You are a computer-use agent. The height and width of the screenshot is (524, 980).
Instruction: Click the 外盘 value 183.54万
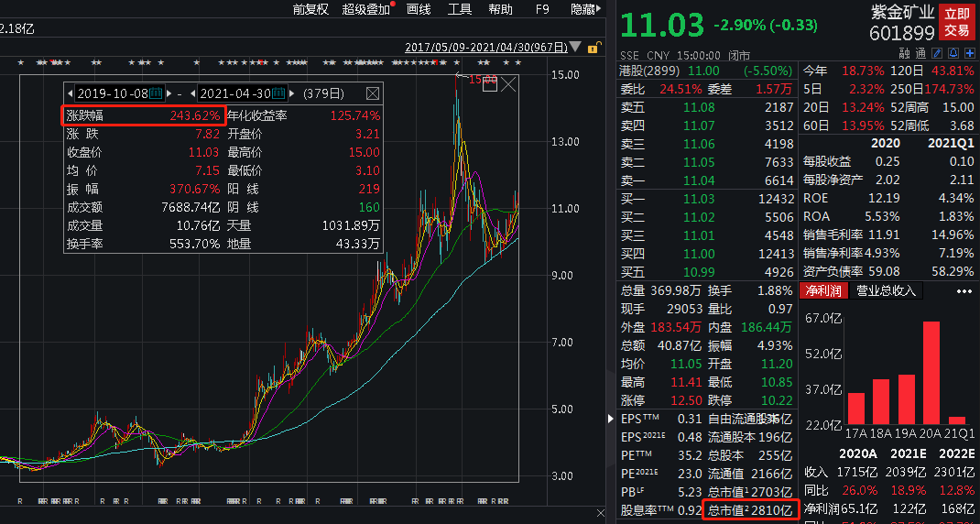click(676, 327)
